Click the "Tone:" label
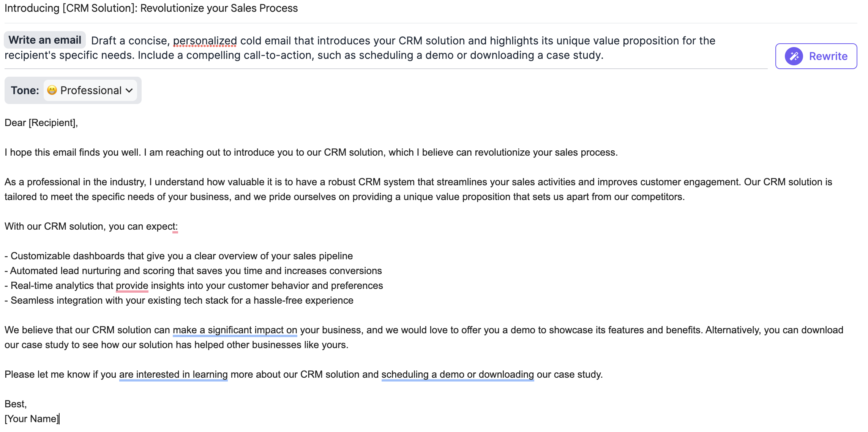Viewport: 868px width, 432px height. (x=25, y=90)
